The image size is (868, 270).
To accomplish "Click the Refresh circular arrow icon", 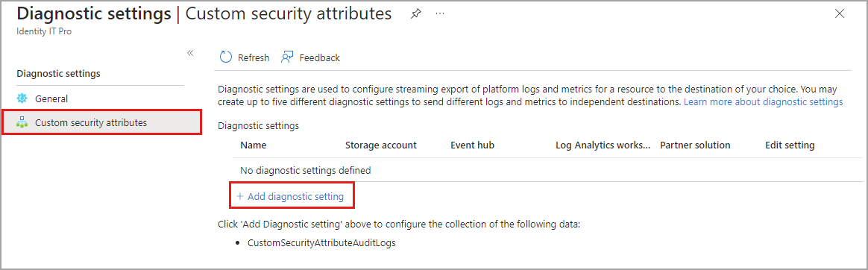I will tap(226, 57).
